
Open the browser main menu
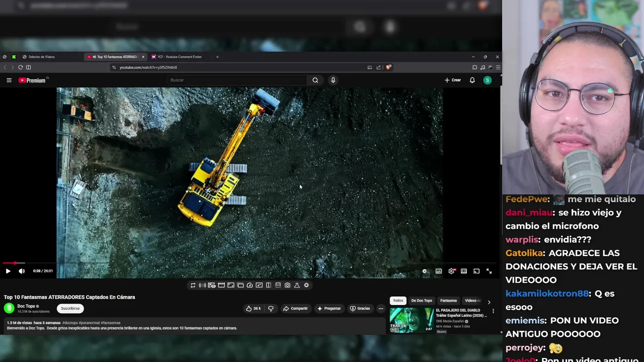[x=498, y=67]
